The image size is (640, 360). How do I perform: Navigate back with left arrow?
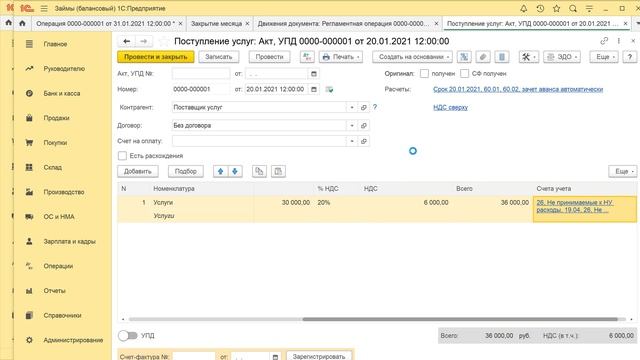127,41
